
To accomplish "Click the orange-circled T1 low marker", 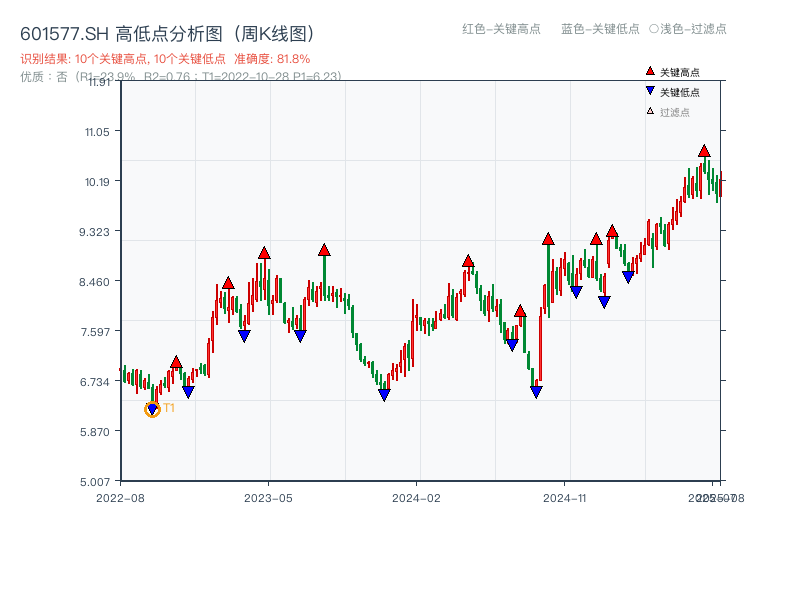I will (152, 409).
